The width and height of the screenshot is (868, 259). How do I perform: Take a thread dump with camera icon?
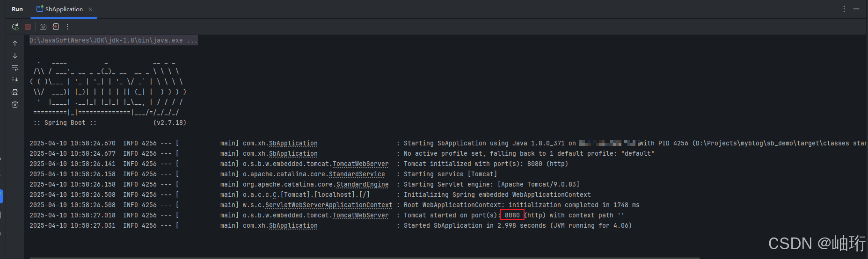(x=43, y=27)
